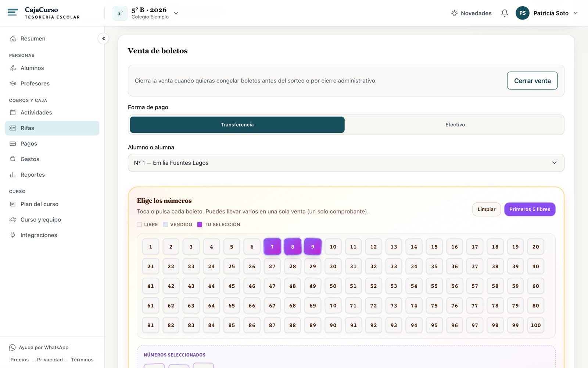Viewport: 588px width, 368px height.
Task: Select ticket number 64
Action: [211, 306]
